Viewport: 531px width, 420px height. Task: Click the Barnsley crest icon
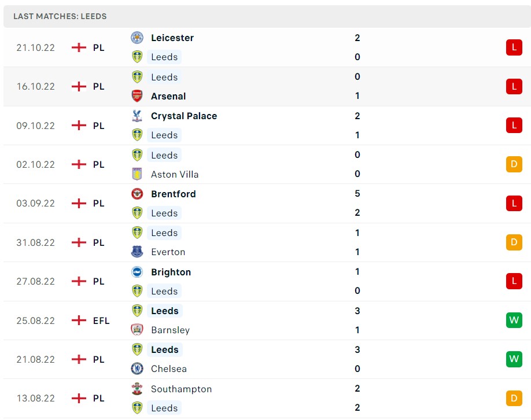pyautogui.click(x=137, y=330)
